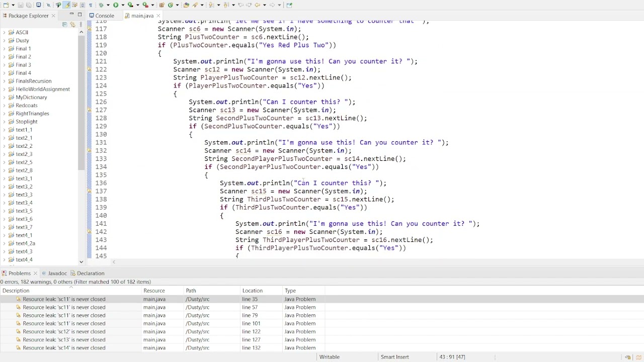Open the Run configurations dropdown arrow
This screenshot has height=362, width=644.
123,5
